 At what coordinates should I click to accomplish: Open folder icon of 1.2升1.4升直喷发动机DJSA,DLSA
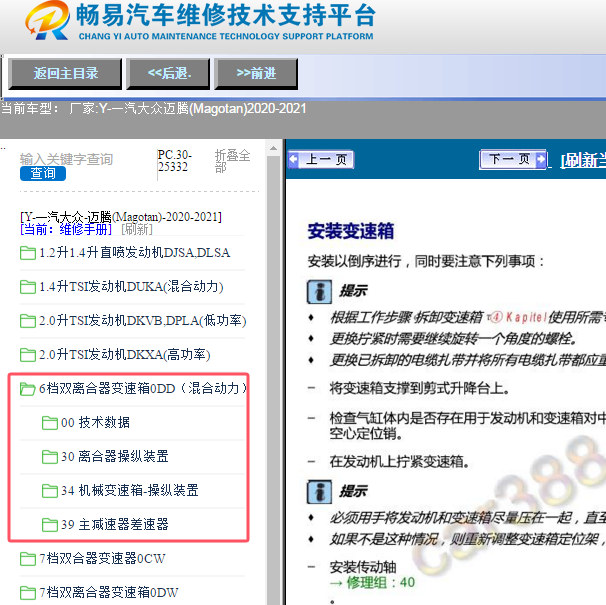coord(28,253)
